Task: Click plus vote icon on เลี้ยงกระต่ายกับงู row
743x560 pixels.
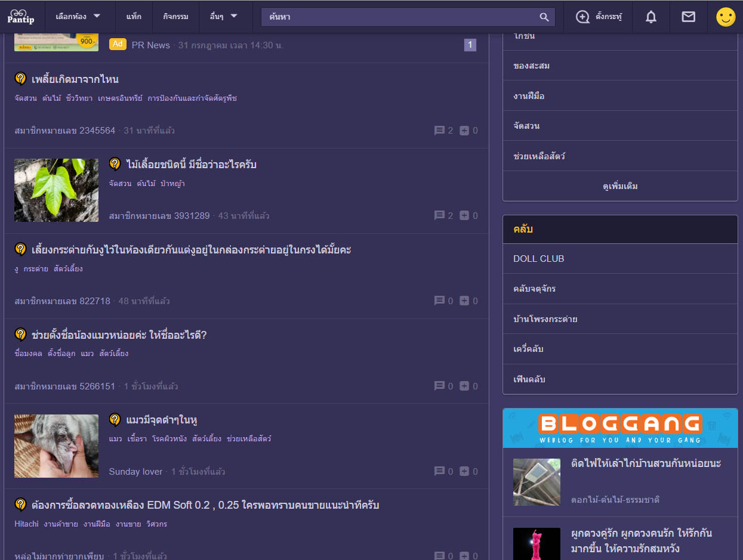Action: (464, 301)
